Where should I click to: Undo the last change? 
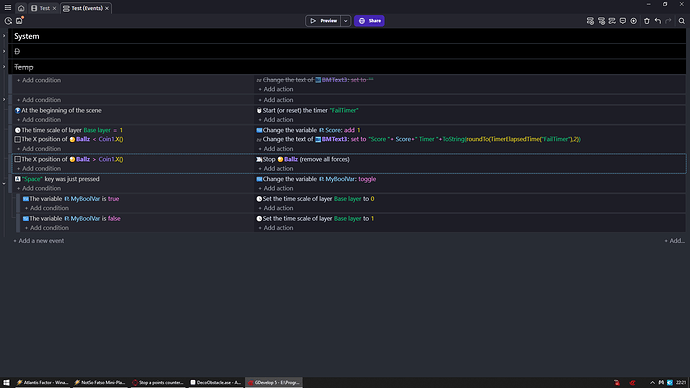coord(658,21)
